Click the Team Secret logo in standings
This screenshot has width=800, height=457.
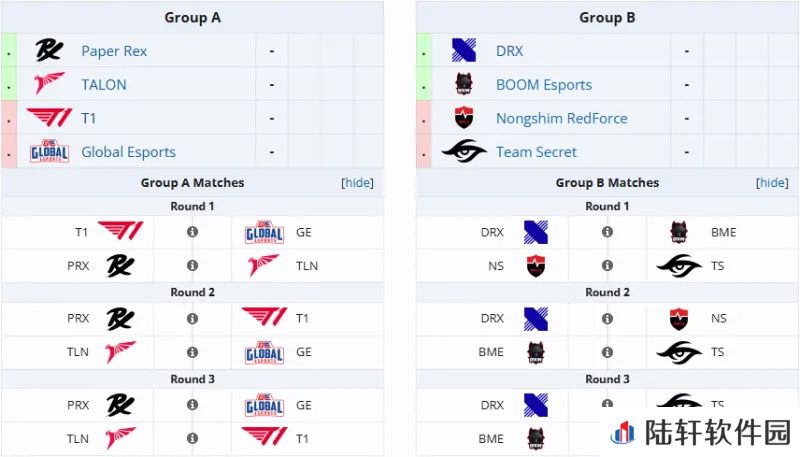coord(464,151)
